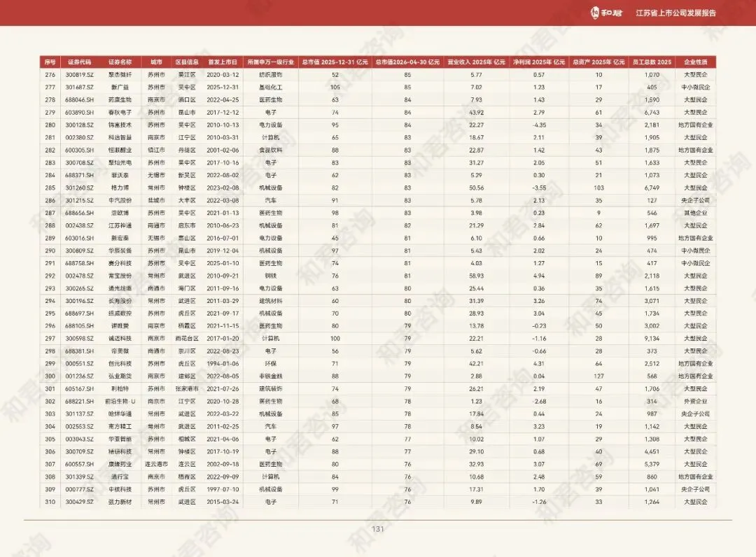Click listing date 2017-10-19
This screenshot has height=557, width=756.
(x=223, y=451)
